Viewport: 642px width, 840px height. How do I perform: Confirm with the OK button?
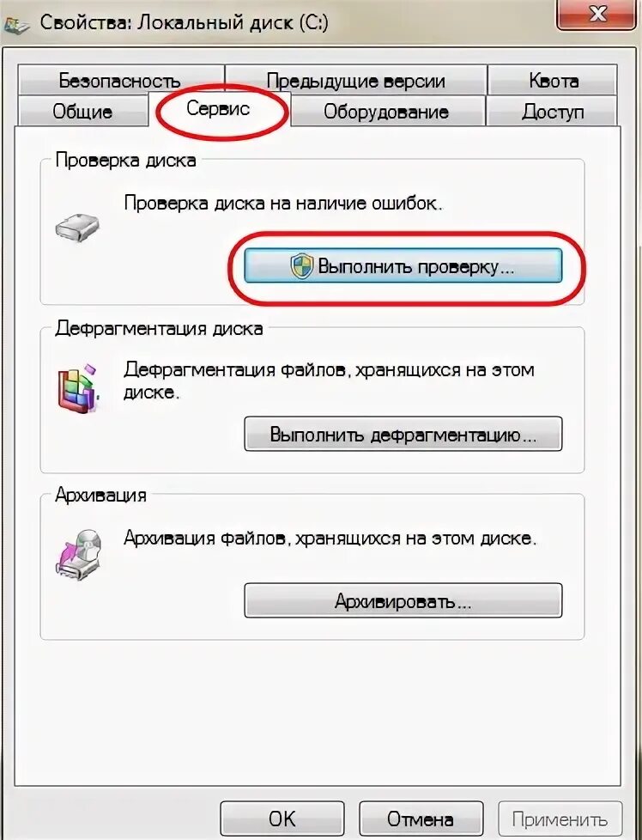[282, 819]
